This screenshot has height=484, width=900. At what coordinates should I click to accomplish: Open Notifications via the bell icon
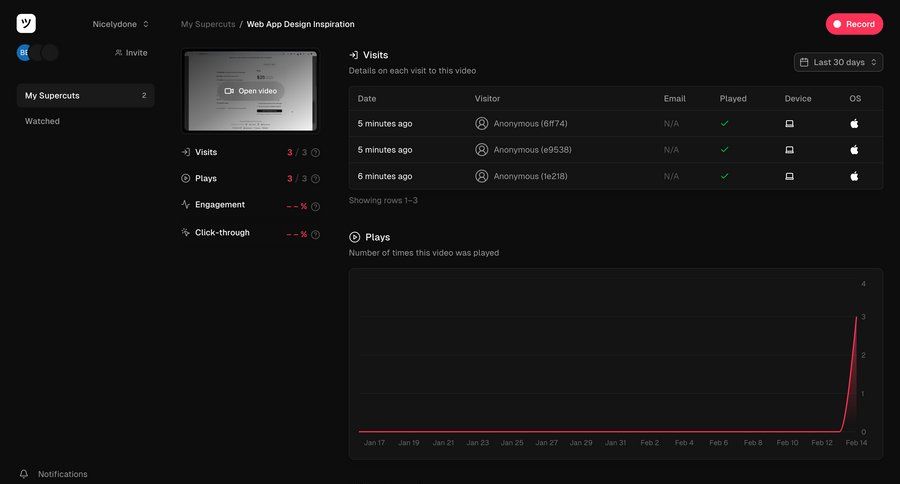point(24,474)
